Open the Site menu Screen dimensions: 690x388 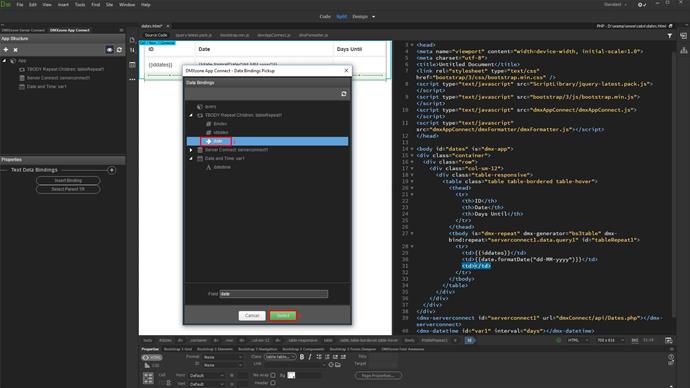pyautogui.click(x=110, y=4)
